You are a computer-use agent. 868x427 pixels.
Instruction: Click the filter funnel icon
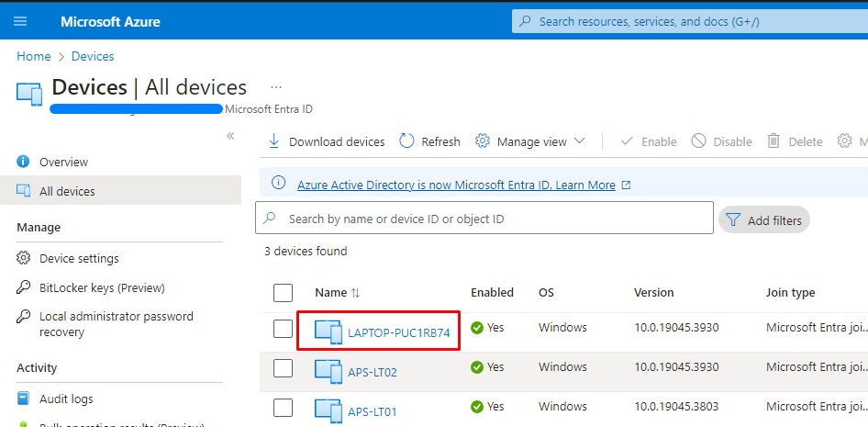[733, 219]
